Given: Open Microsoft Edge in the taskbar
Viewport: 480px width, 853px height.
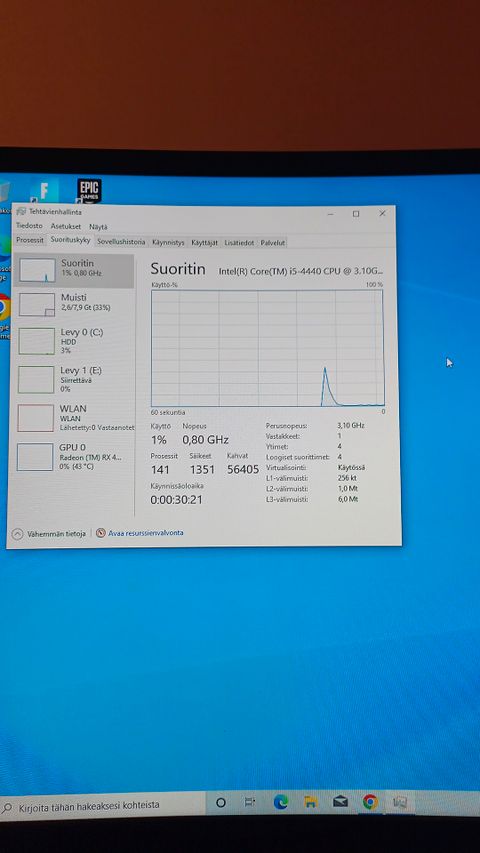Looking at the screenshot, I should (x=281, y=802).
